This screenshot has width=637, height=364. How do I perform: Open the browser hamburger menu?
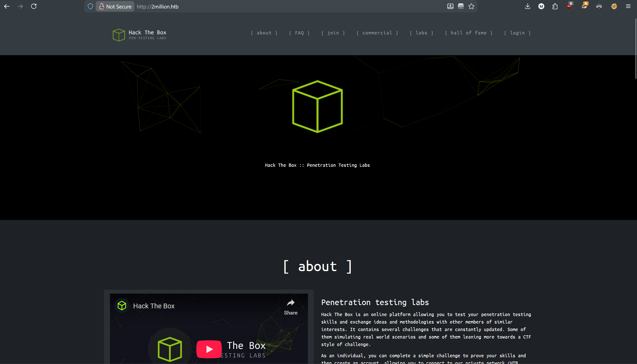[x=629, y=6]
